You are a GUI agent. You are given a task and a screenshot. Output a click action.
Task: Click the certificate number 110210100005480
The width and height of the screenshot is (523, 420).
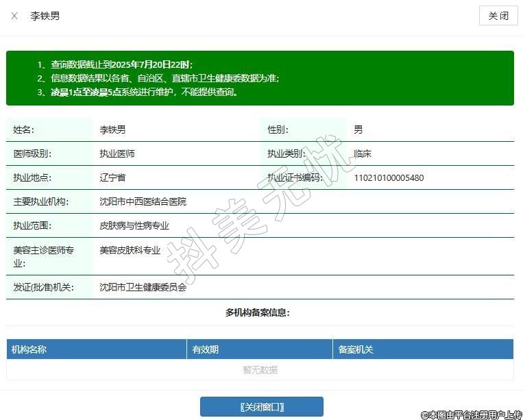coord(389,178)
